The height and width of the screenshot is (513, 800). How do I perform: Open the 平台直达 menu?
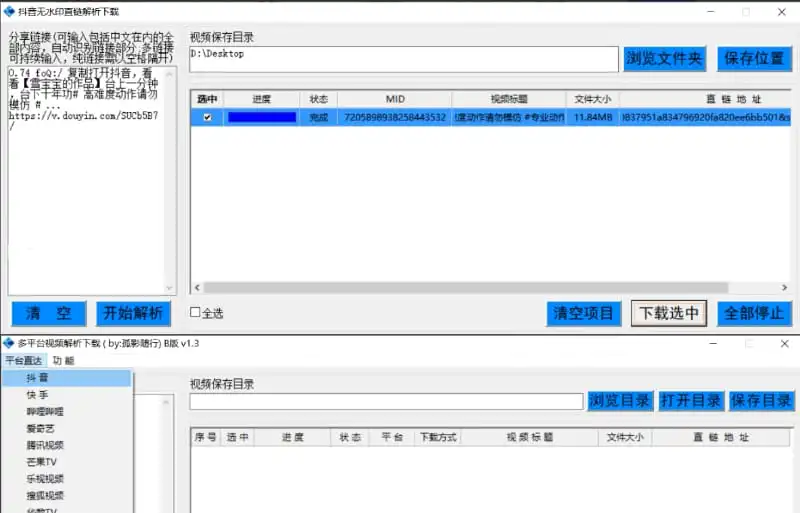coord(25,360)
